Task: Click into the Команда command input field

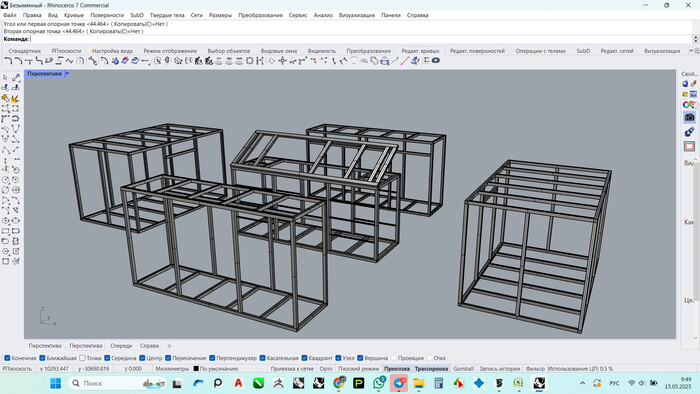Action: point(361,39)
